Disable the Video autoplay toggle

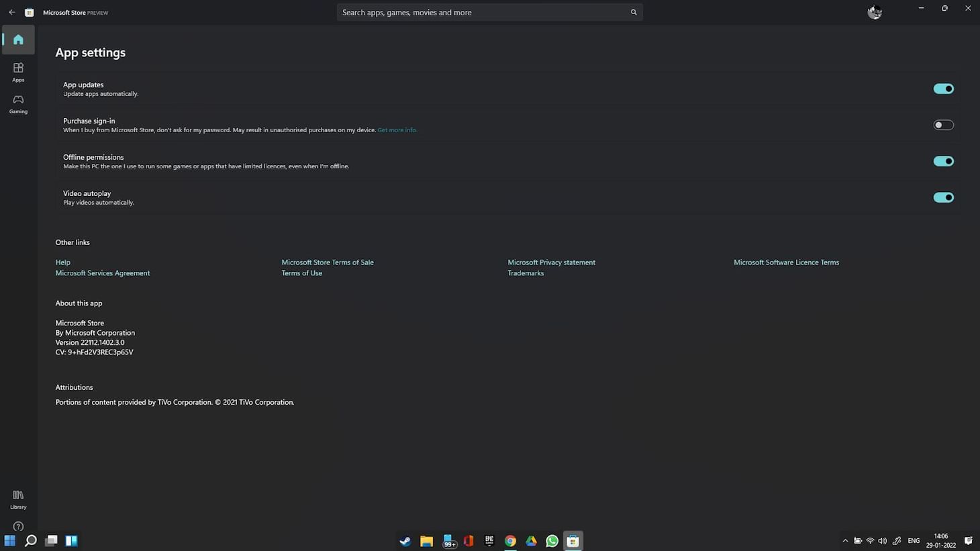[943, 197]
